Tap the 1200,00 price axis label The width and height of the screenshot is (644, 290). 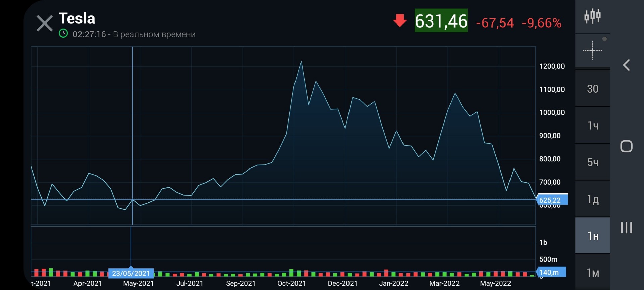coord(552,66)
